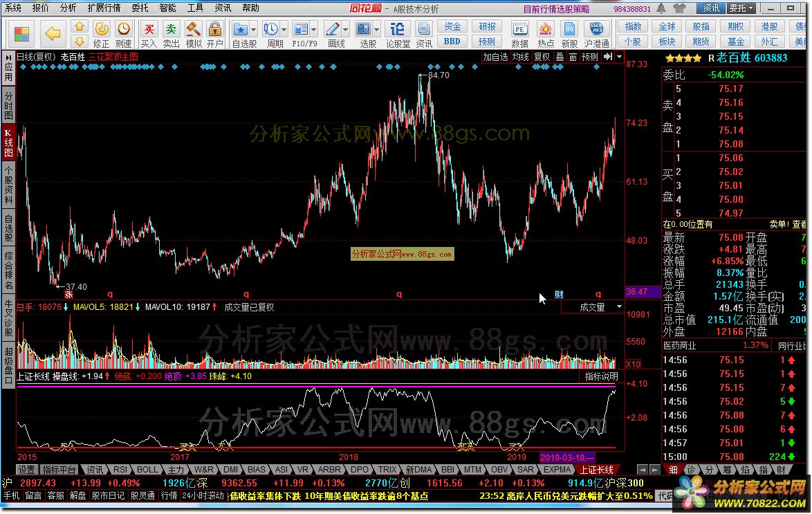Click the shirt skin icon in title bar
This screenshot has height=514, width=812.
[679, 8]
